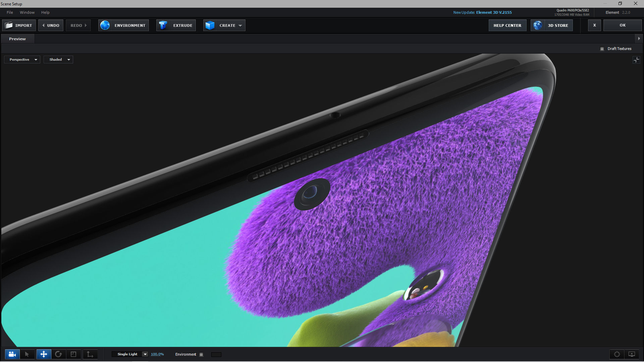The image size is (644, 362).
Task: Click the Extrude button
Action: 176,25
